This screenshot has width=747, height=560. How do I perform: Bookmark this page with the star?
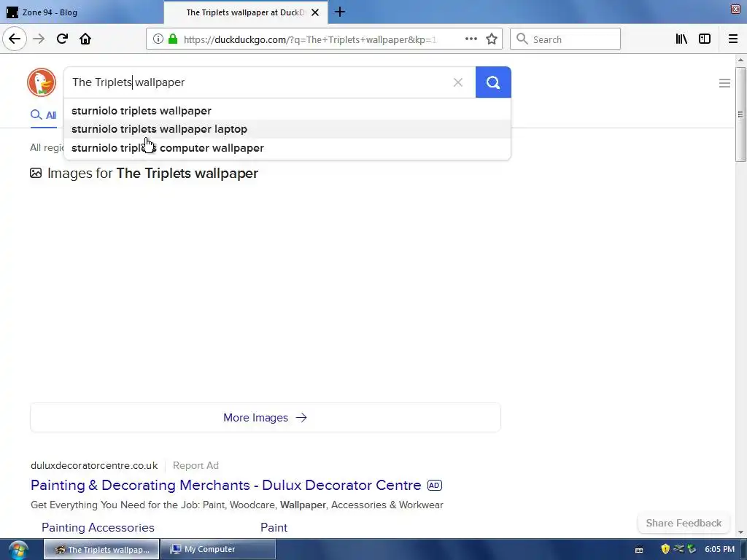point(492,39)
